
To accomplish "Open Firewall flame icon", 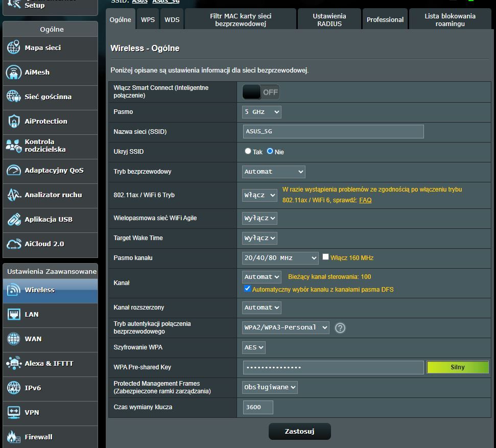I will point(14,437).
